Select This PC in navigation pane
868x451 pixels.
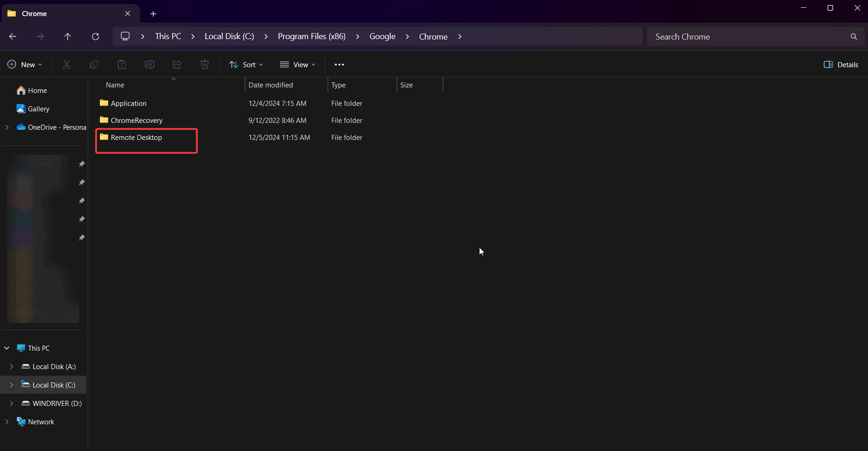[x=33, y=348]
